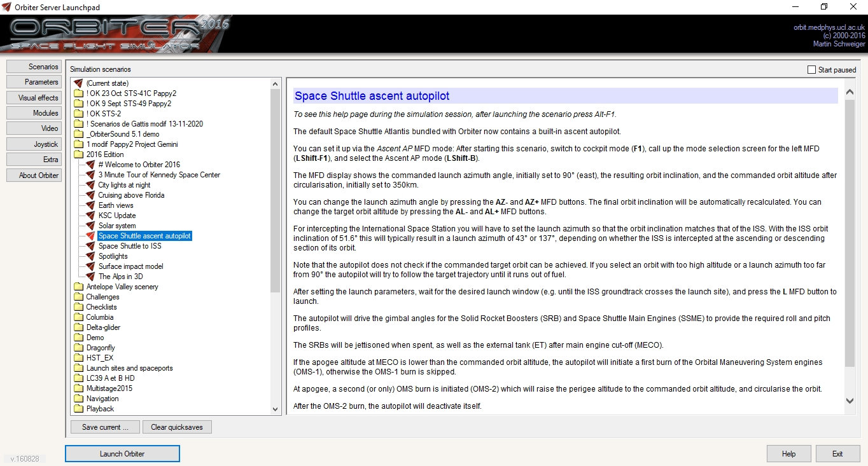Enable the Start paused checkbox
868x466 pixels.
[x=811, y=70]
